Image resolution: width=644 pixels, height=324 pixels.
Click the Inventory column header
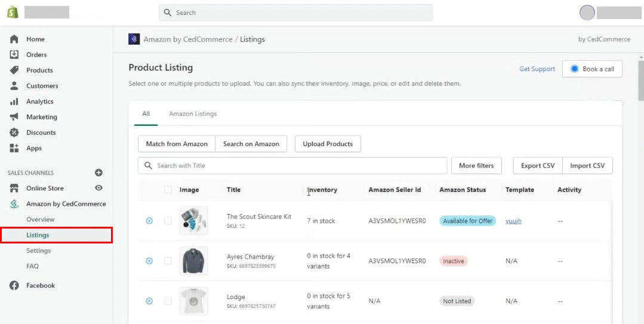tap(322, 190)
